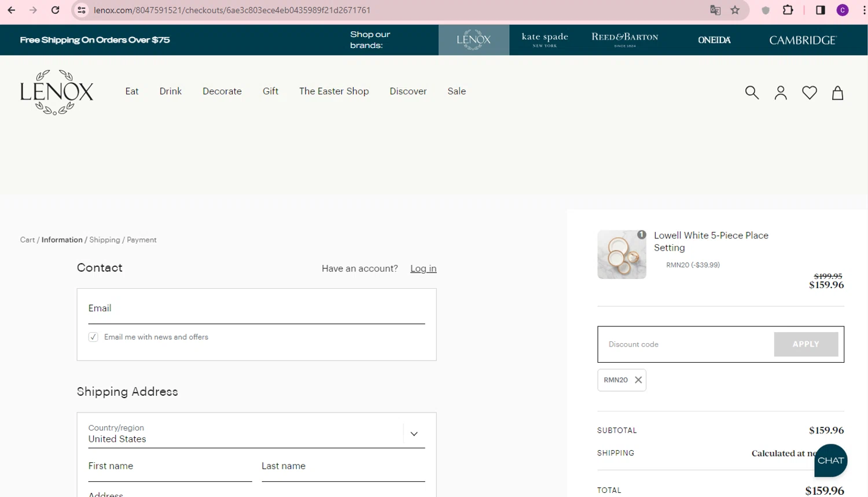Switch to the Oneida brand
Screen dimensions: 868x497
(x=714, y=40)
